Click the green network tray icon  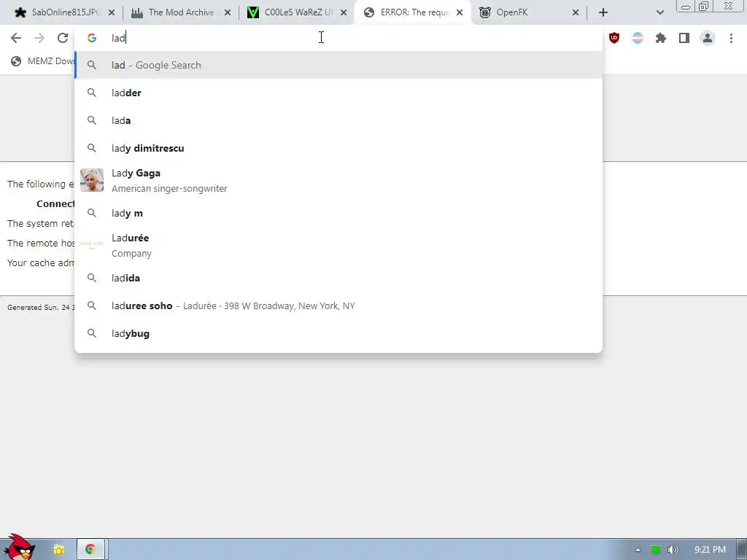point(656,550)
